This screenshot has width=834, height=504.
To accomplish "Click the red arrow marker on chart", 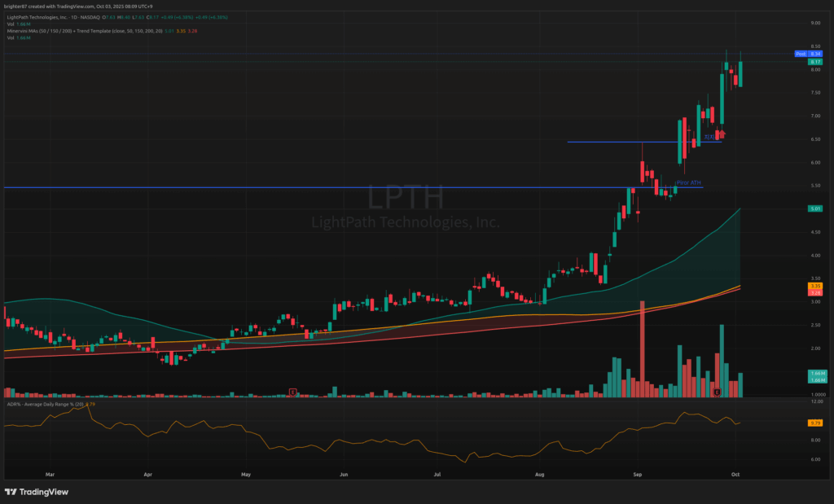I will click(722, 134).
